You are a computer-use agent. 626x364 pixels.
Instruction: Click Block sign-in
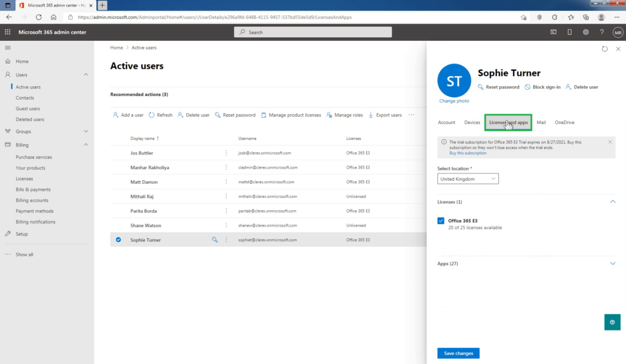tap(543, 87)
